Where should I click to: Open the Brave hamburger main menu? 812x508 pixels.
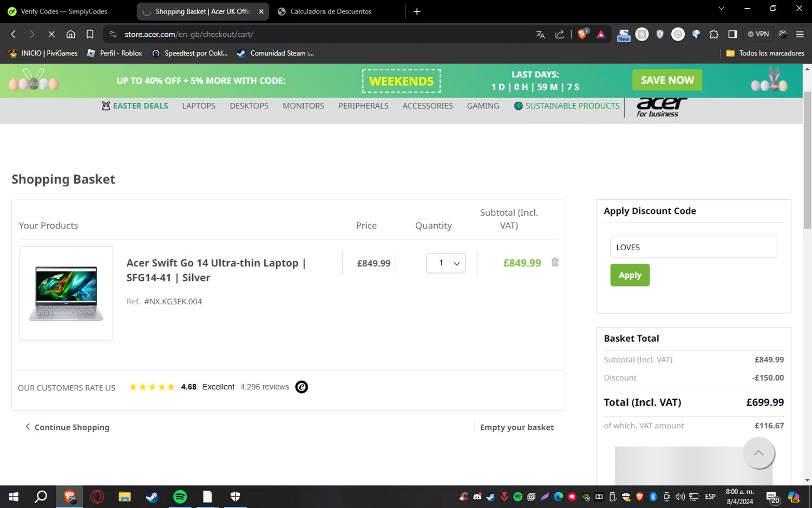coord(800,34)
